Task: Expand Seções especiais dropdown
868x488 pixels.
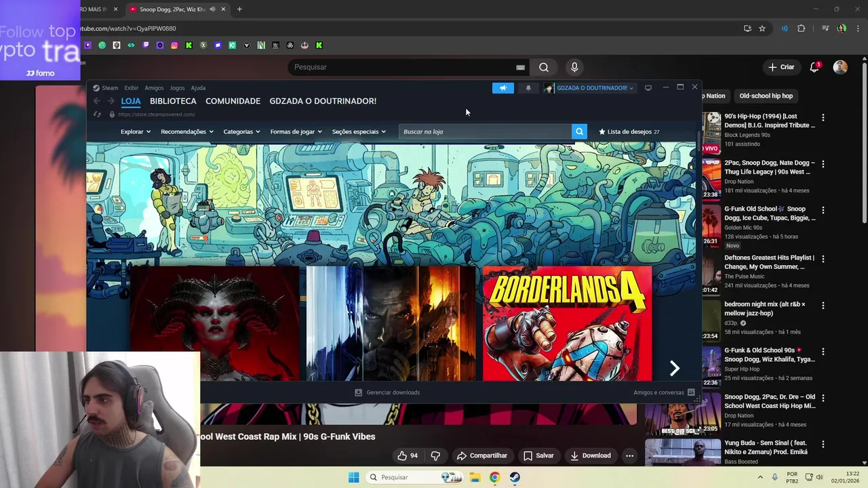Action: (359, 131)
